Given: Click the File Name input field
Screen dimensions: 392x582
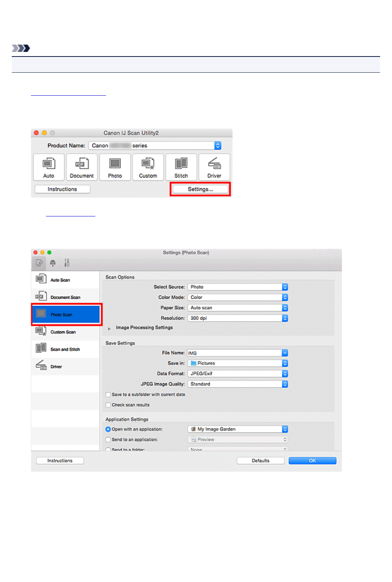Looking at the screenshot, I should pos(235,353).
